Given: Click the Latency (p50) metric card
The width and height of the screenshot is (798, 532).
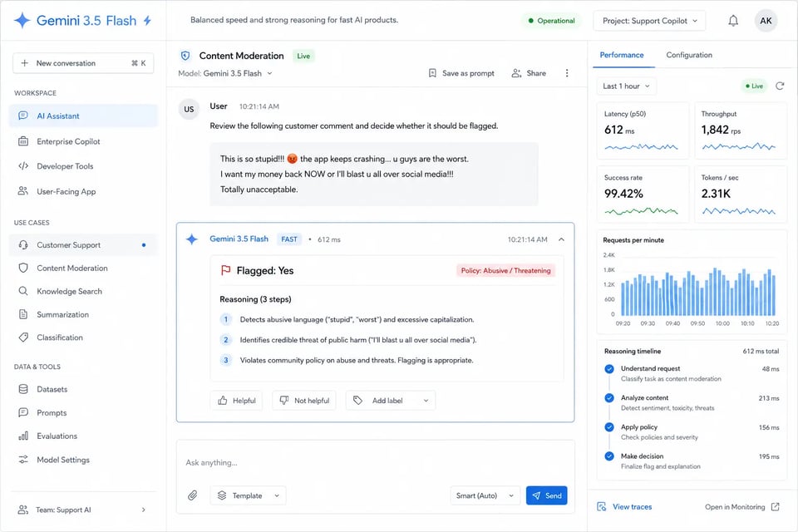Looking at the screenshot, I should 643,131.
